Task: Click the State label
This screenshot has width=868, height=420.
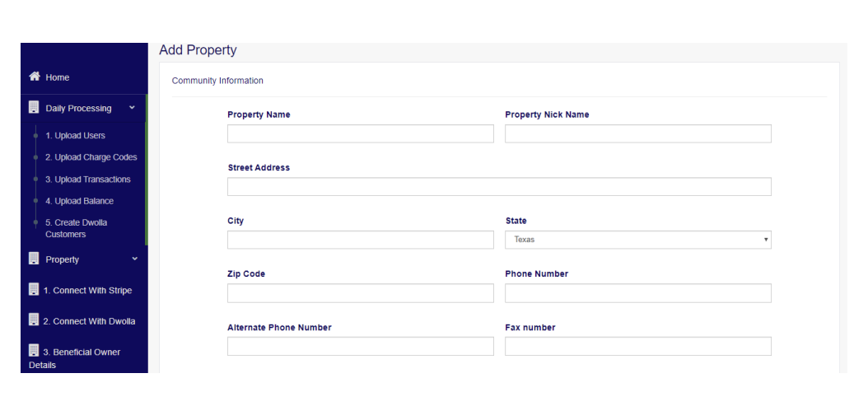Action: pyautogui.click(x=516, y=221)
